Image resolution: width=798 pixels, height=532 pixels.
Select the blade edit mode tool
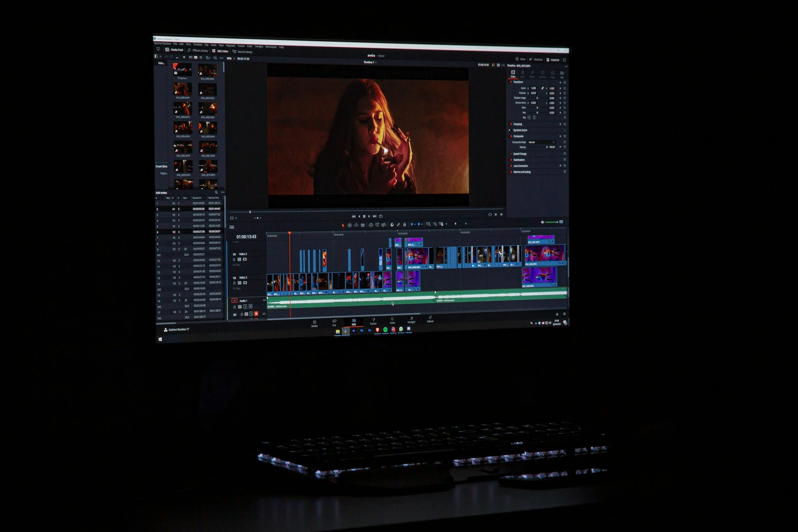pyautogui.click(x=363, y=225)
